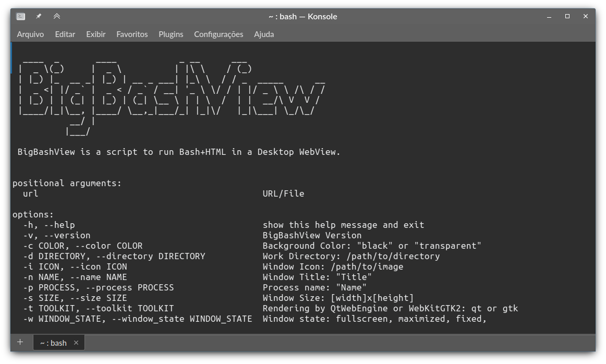Add a new tab with plus icon
This screenshot has height=364, width=606.
coord(20,342)
